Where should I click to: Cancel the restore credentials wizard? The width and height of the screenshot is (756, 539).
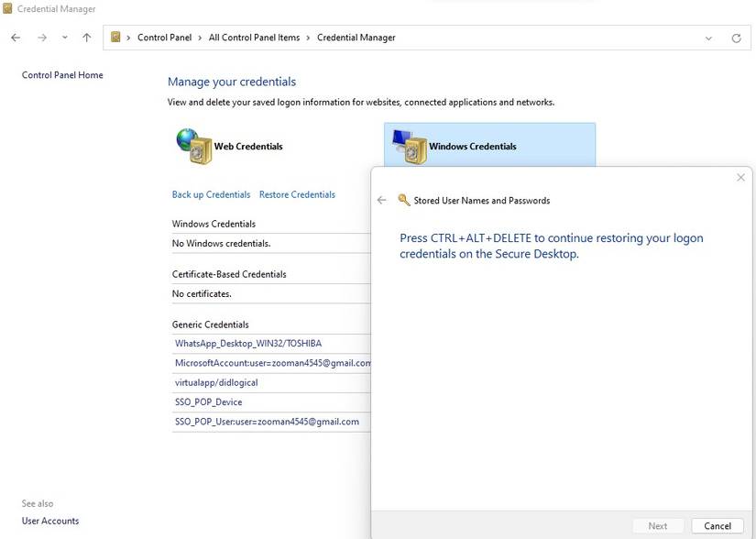coord(718,526)
